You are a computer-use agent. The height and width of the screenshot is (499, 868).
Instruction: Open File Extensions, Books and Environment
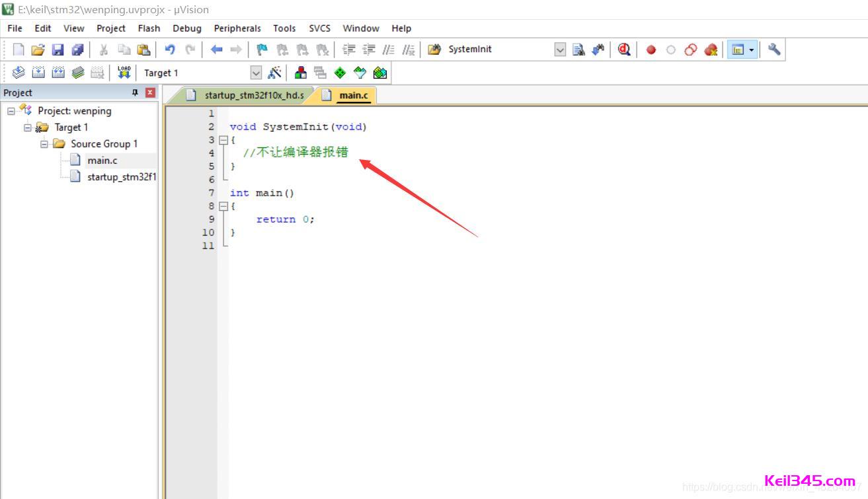pyautogui.click(x=301, y=73)
